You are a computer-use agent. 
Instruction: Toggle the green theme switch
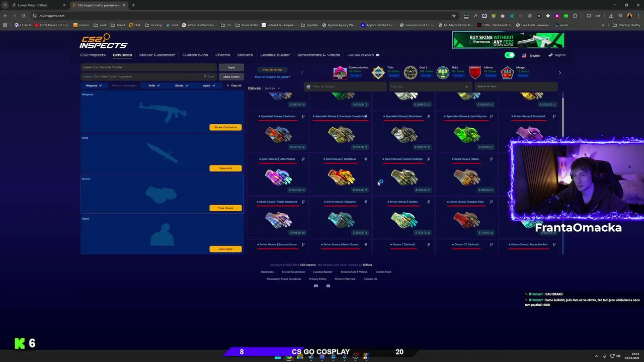pos(510,55)
